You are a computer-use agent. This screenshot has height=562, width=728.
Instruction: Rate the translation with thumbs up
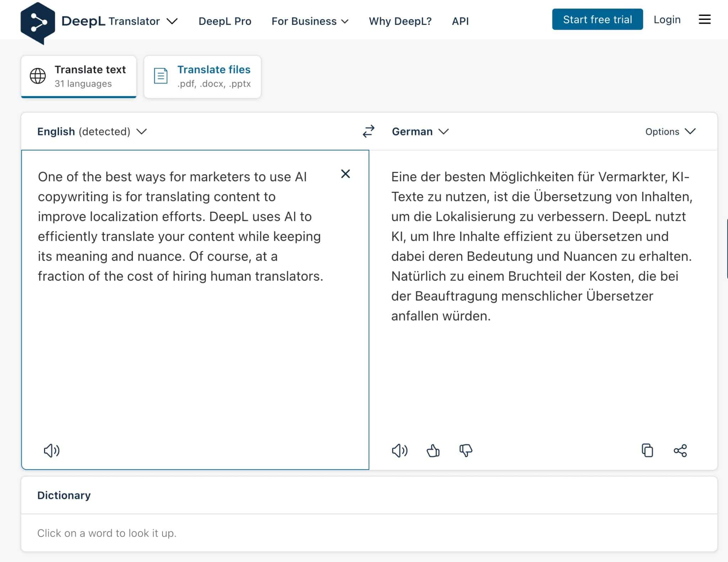(433, 451)
